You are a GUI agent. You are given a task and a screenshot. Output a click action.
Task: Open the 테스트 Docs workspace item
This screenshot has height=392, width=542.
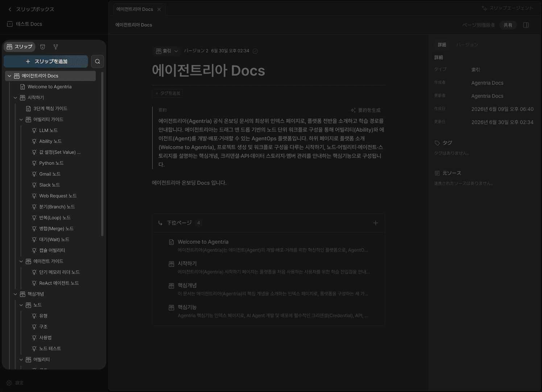coord(25,24)
